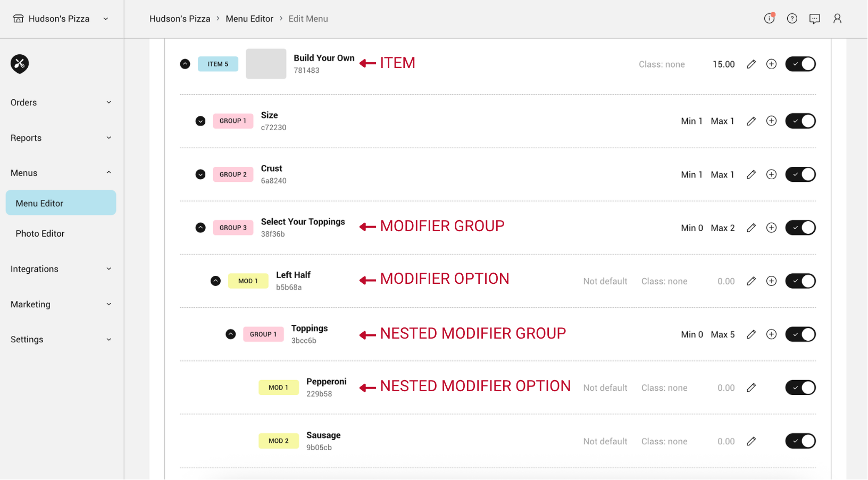Click the notifications info icon in header
This screenshot has height=480, width=868.
pyautogui.click(x=769, y=19)
